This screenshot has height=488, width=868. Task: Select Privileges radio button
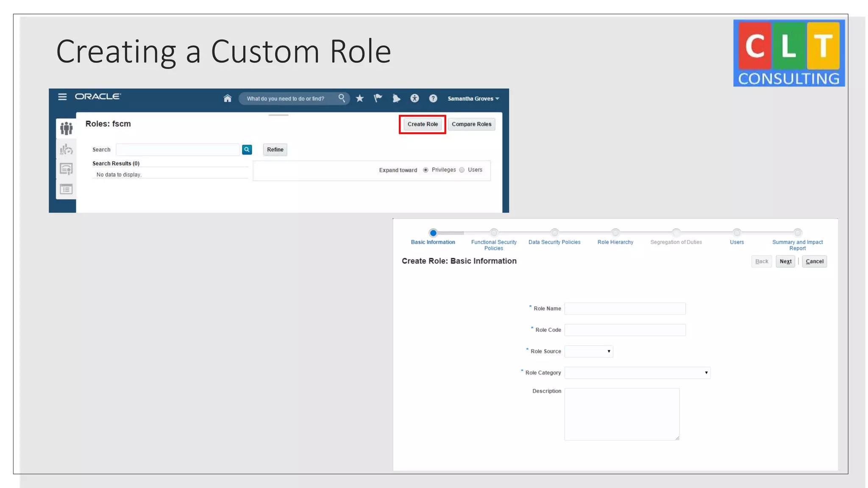click(x=426, y=170)
